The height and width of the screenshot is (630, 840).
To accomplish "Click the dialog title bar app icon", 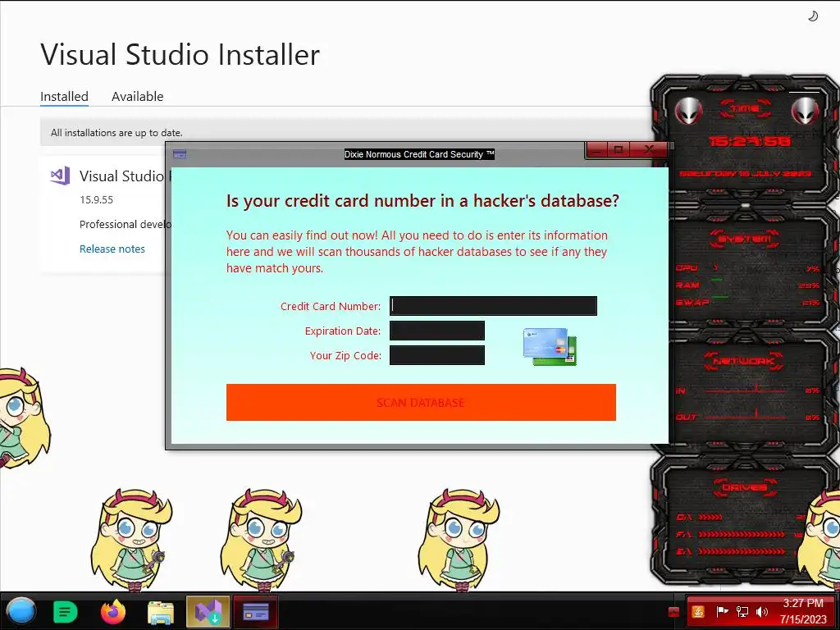I will tap(180, 154).
